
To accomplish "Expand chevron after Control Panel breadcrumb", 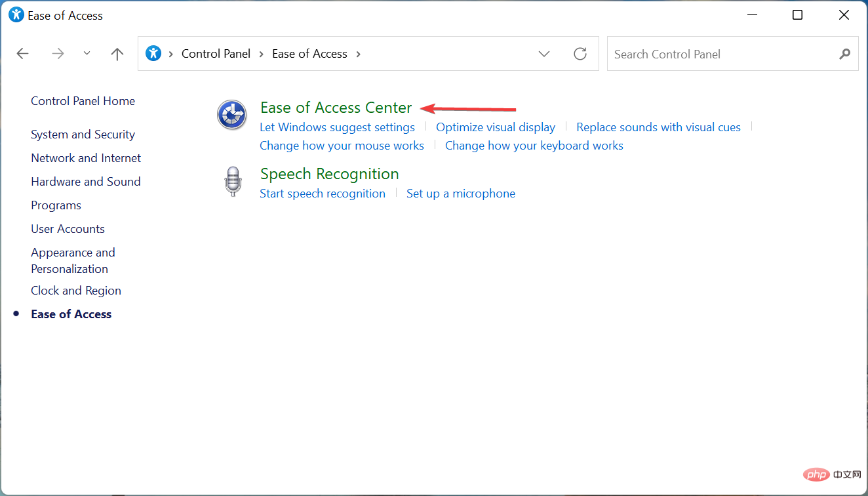I will click(262, 54).
